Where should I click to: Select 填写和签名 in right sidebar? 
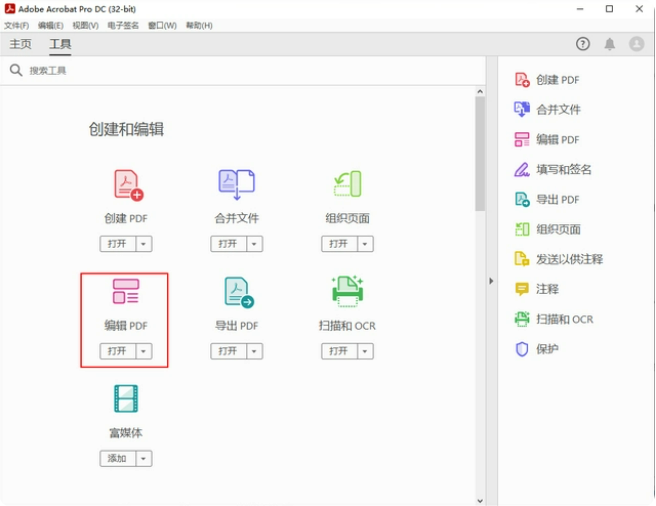coord(564,170)
